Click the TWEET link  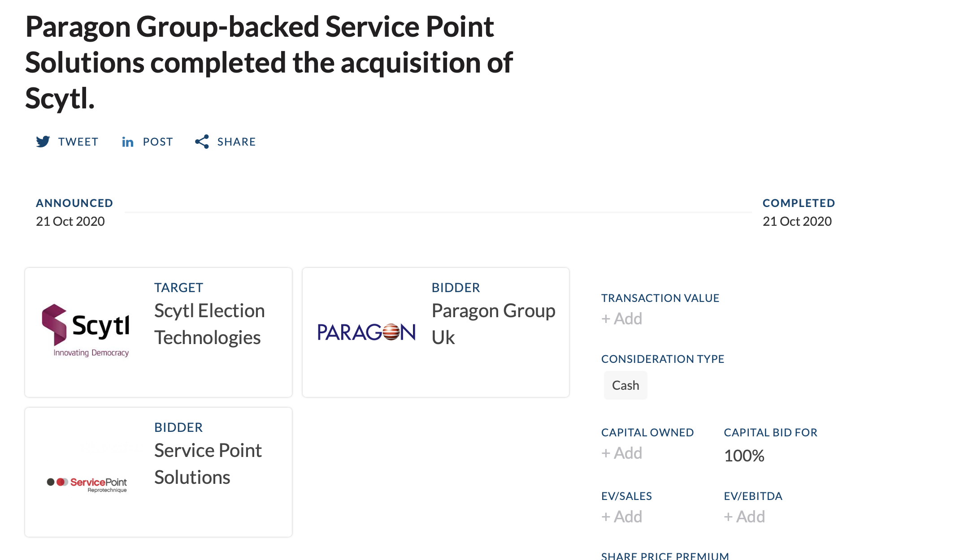coord(78,142)
